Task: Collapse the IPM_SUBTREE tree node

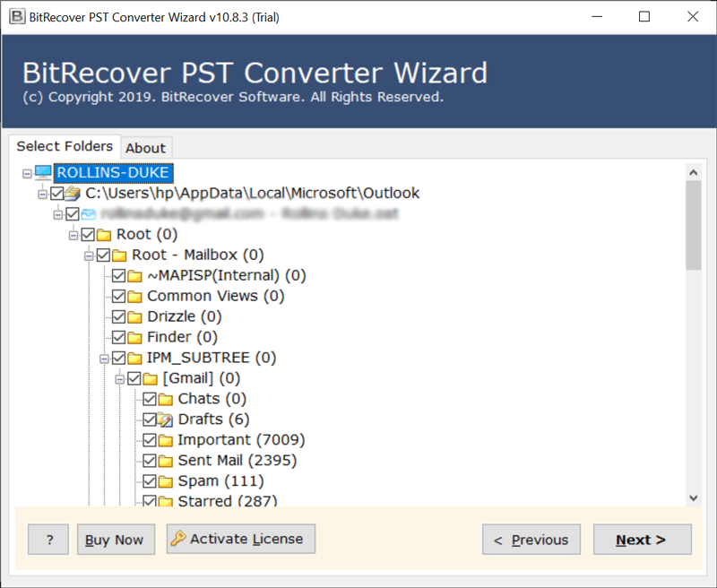Action: (x=105, y=358)
